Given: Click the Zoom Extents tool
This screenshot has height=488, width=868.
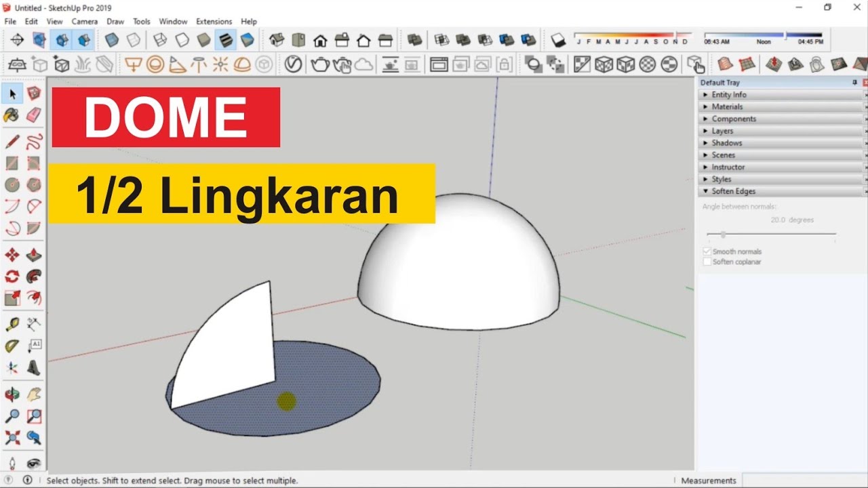Looking at the screenshot, I should (x=12, y=438).
